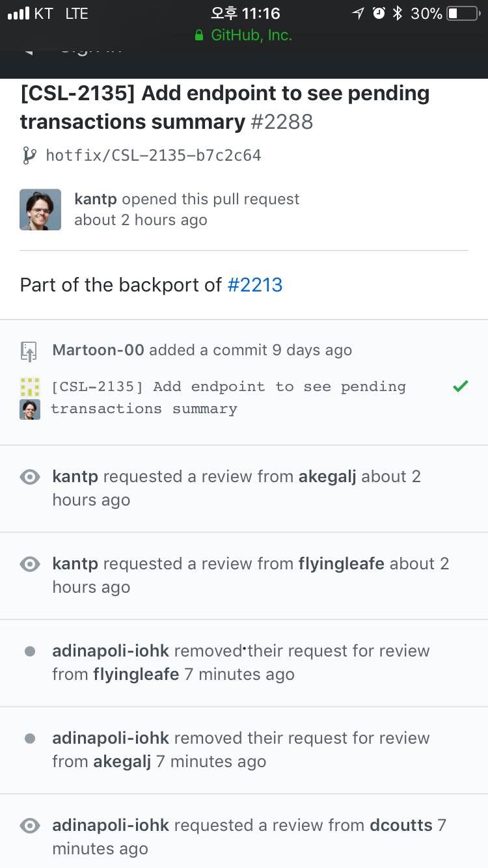Tap the back arrow in the top header
488x868 pixels.
[27, 49]
